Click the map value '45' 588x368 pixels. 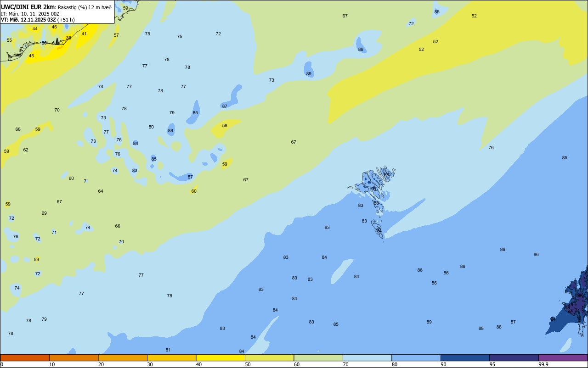(x=31, y=56)
